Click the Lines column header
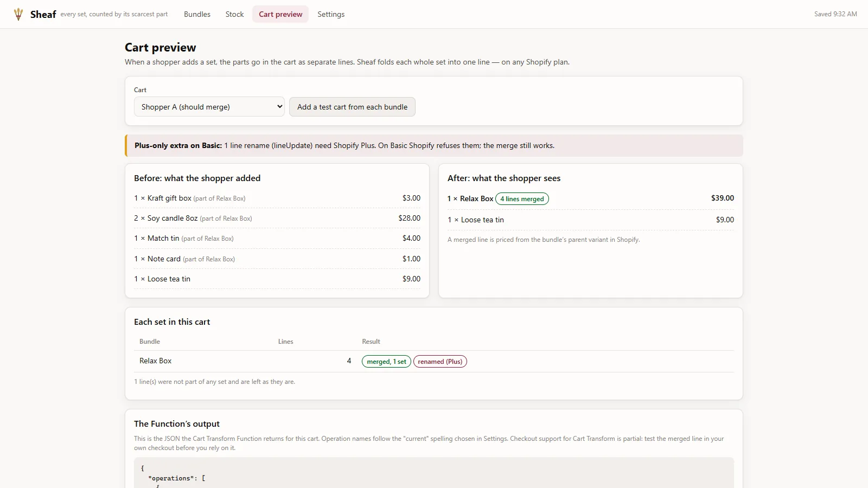 pos(285,342)
